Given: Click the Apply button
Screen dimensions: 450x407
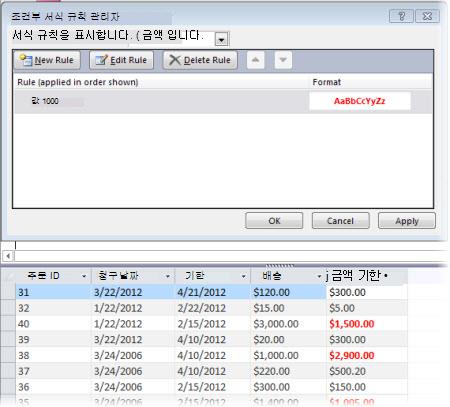Looking at the screenshot, I should click(x=407, y=221).
